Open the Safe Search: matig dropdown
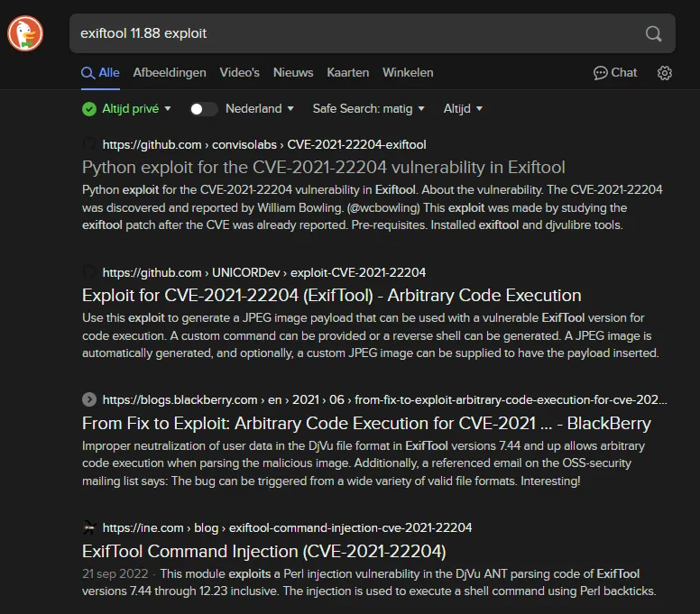This screenshot has height=614, width=700. pyautogui.click(x=368, y=108)
